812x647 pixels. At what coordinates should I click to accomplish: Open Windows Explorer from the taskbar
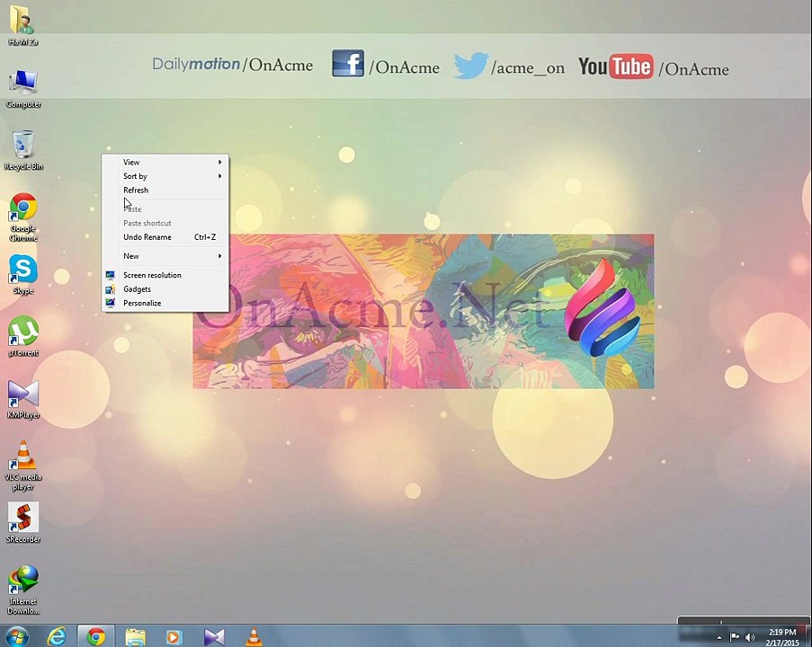click(x=135, y=636)
